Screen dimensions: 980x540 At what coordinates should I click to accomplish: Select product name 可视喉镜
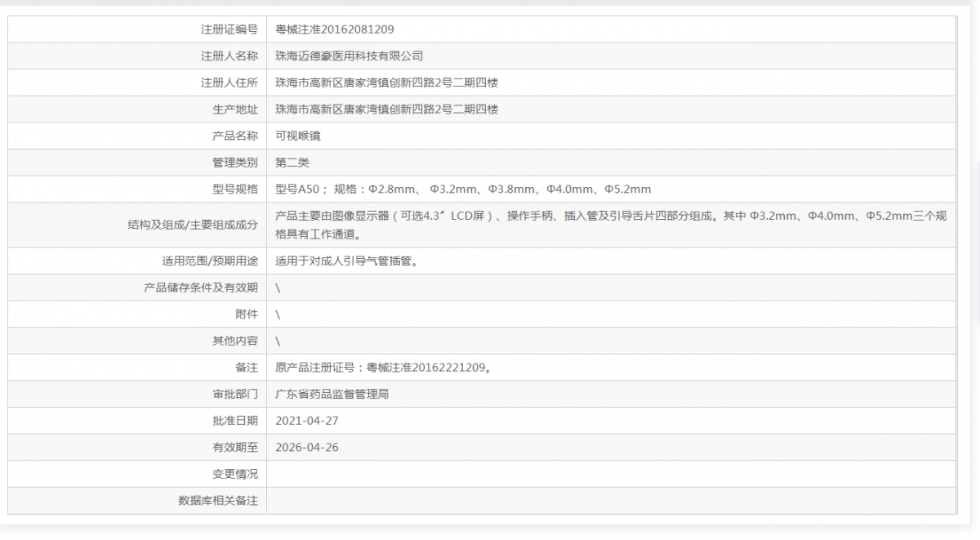coord(298,136)
